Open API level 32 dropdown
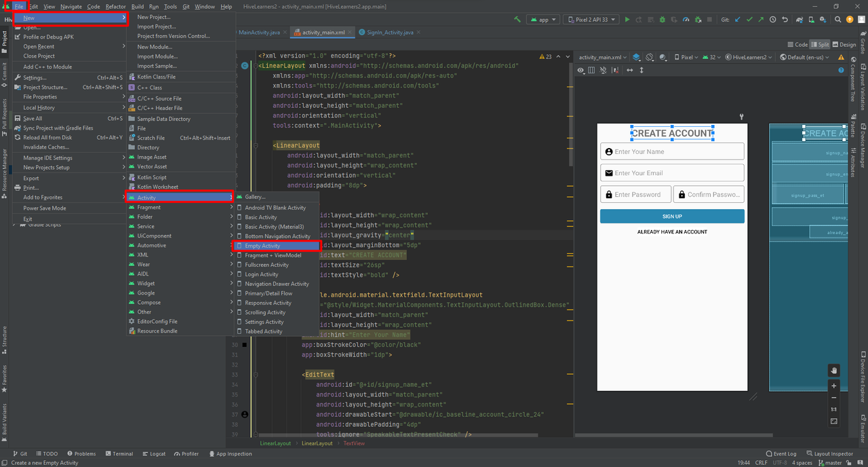Screen dimensions: 868x467 point(712,57)
